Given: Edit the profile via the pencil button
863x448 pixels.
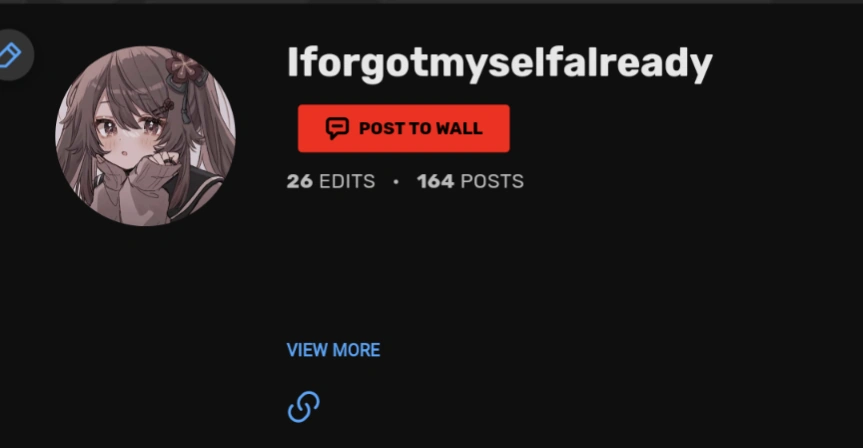Looking at the screenshot, I should click(x=10, y=55).
